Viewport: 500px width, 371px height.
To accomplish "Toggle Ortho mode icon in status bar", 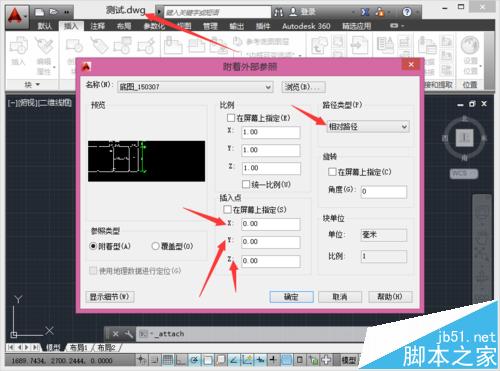I will tap(181, 360).
